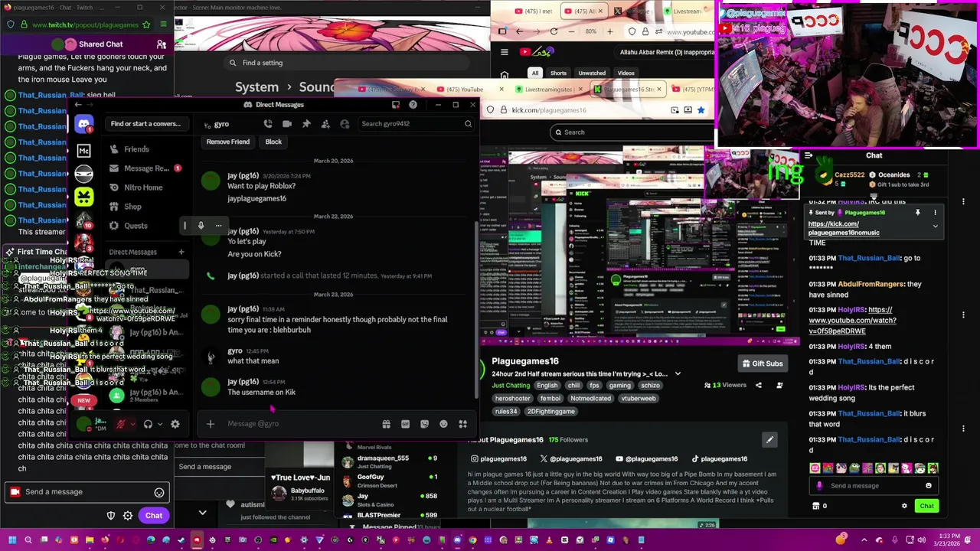Toggle microphone in floating Discord overlay bar
Viewport: 980px width, 551px height.
tap(201, 226)
